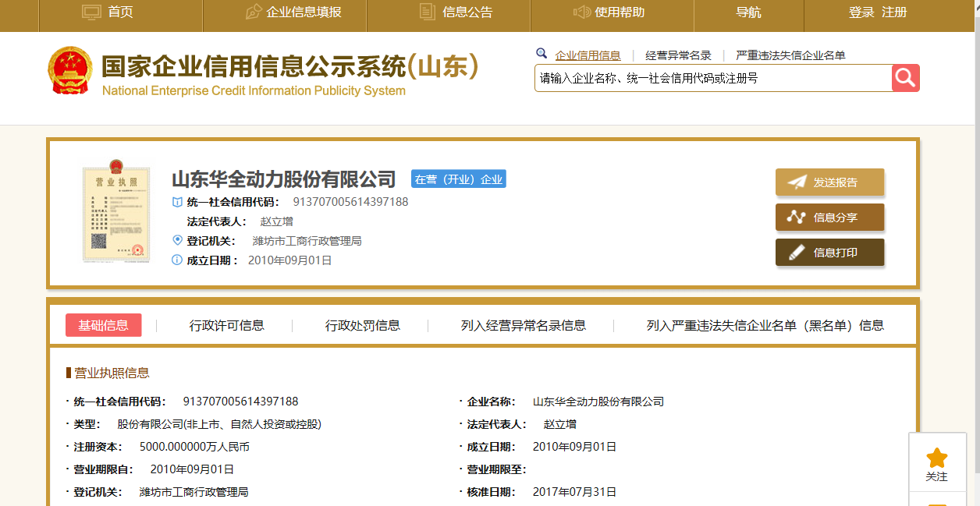Switch to 行政处罚信息 tab
The image size is (980, 506).
click(363, 325)
